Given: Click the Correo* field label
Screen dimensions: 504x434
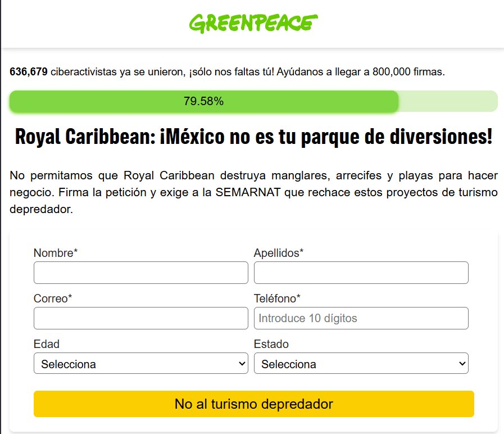Looking at the screenshot, I should (x=53, y=298).
